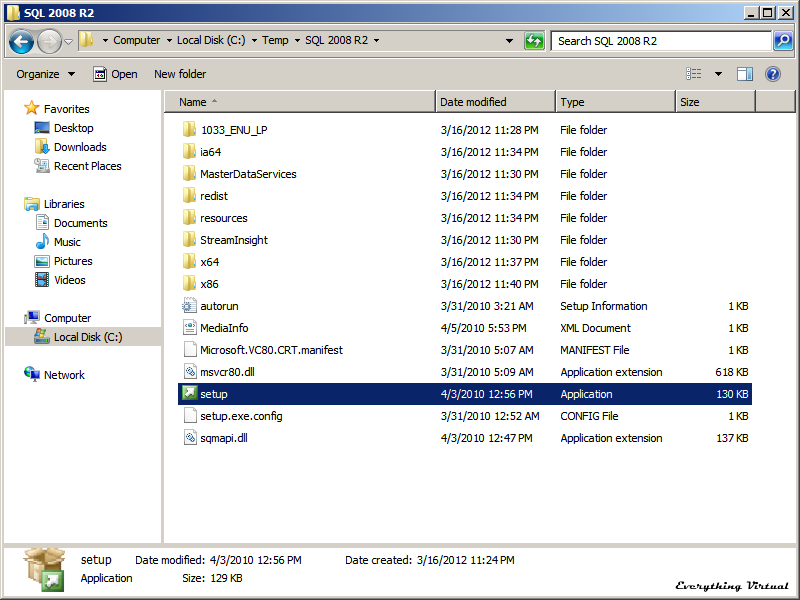
Task: Select the setup application icon
Action: click(190, 394)
